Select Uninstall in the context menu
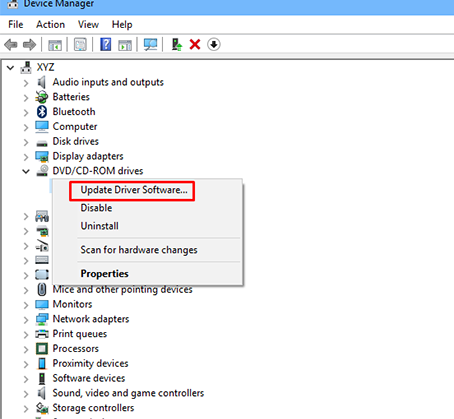 99,226
